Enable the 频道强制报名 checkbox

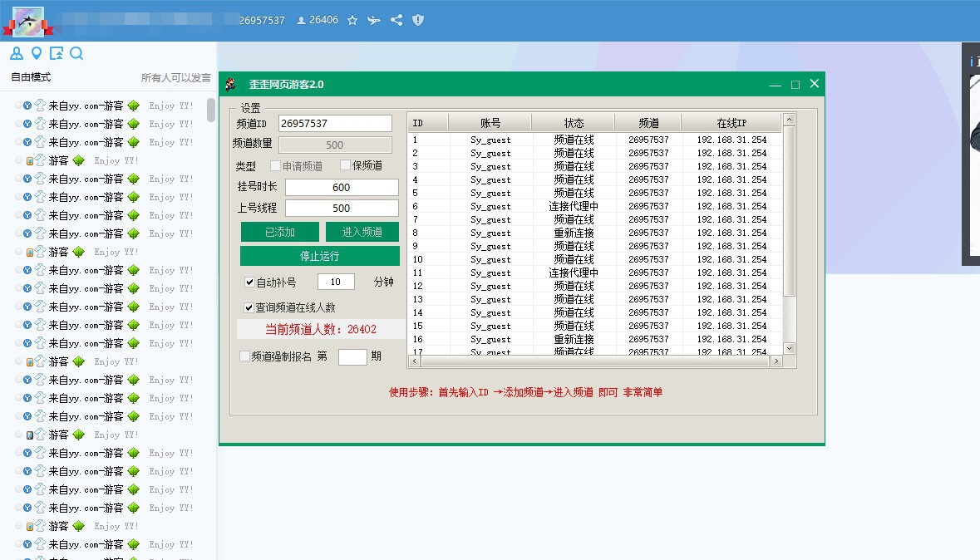click(244, 356)
